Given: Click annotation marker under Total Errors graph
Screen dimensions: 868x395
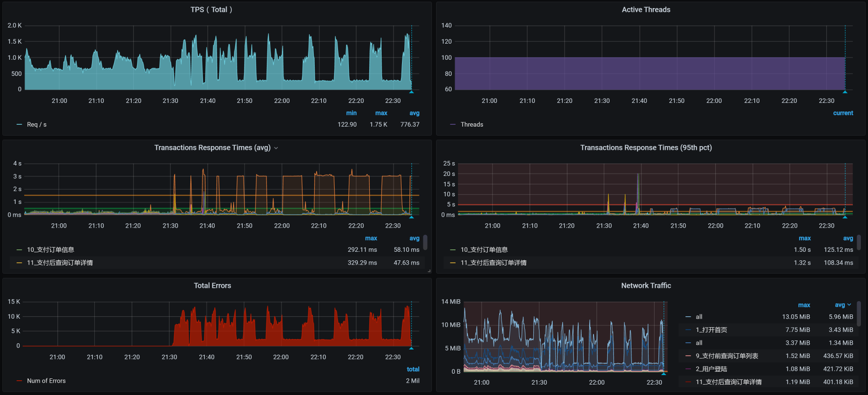Looking at the screenshot, I should click(x=411, y=348).
